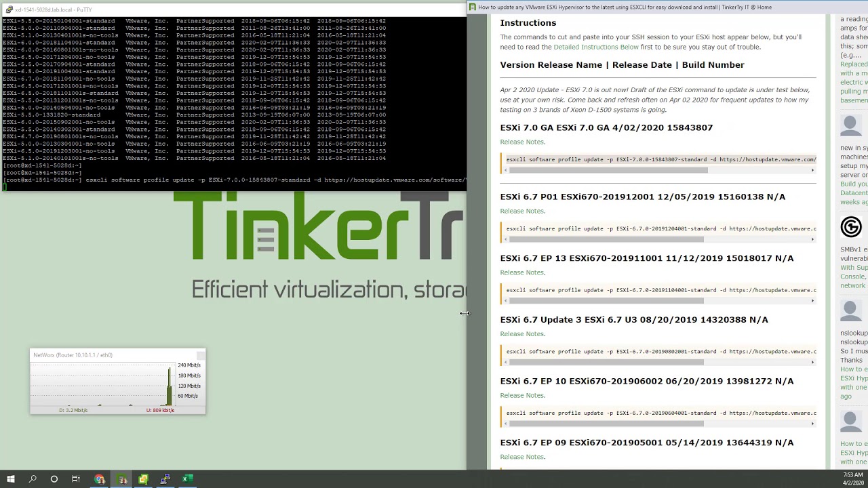This screenshot has height=488, width=868.
Task: Open Detailed Instructions Below link
Action: pos(596,47)
